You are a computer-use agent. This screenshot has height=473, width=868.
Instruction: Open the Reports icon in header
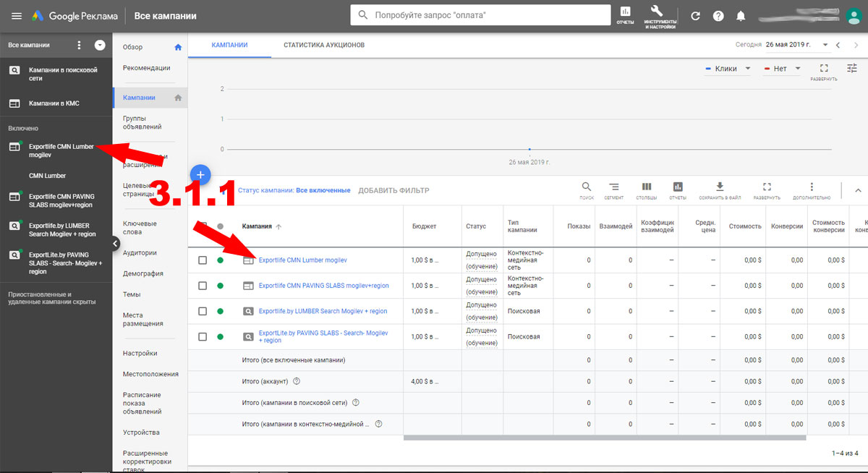pos(625,14)
